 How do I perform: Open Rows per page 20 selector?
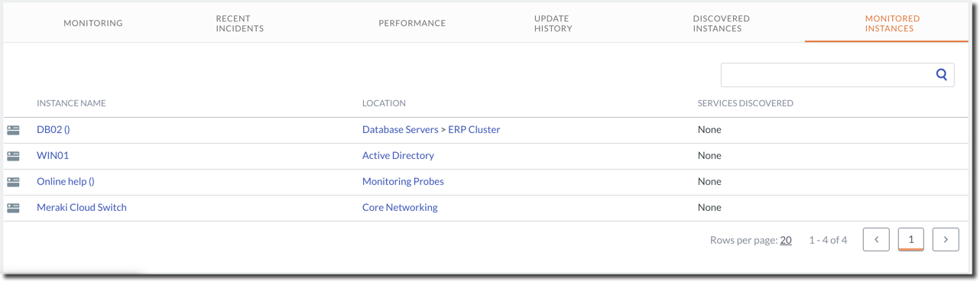point(786,240)
